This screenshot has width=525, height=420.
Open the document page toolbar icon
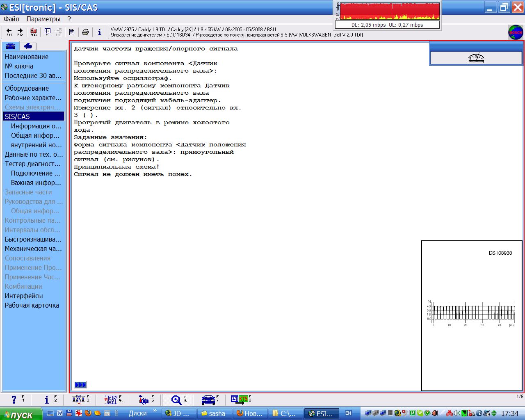point(72,32)
